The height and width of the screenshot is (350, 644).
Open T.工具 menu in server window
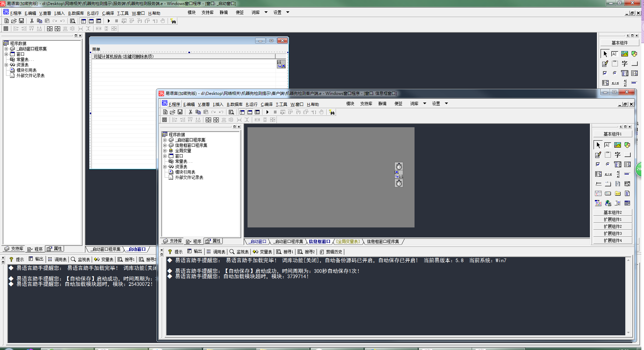click(123, 13)
